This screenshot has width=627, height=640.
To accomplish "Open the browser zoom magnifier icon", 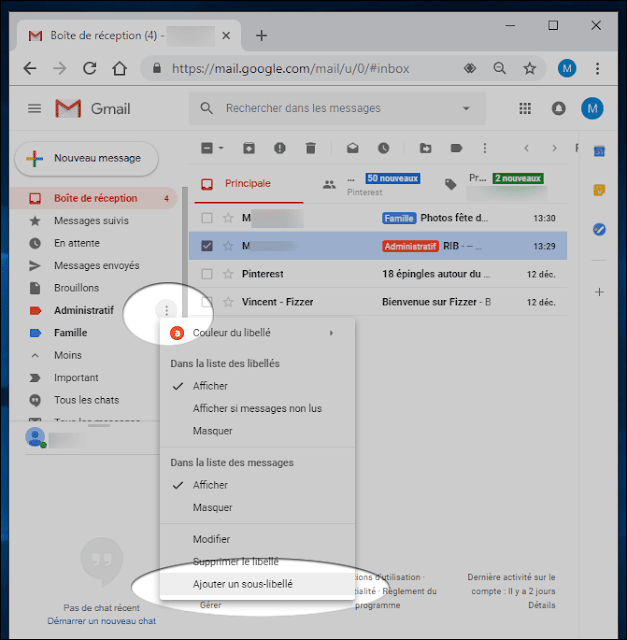I will (x=500, y=68).
